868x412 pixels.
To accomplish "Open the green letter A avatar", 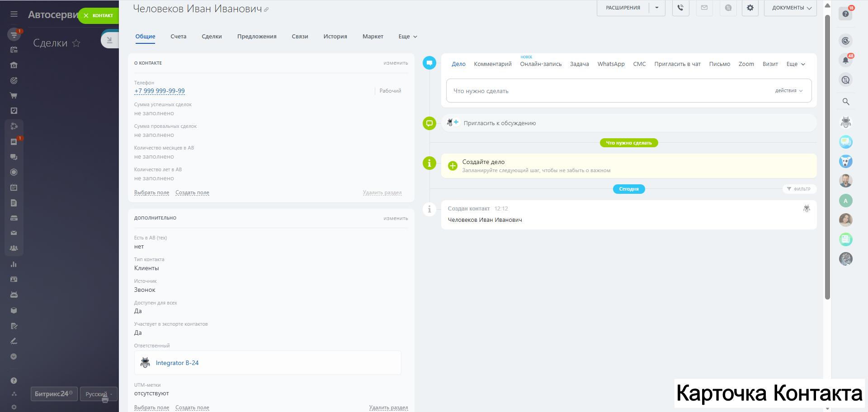I will [846, 201].
